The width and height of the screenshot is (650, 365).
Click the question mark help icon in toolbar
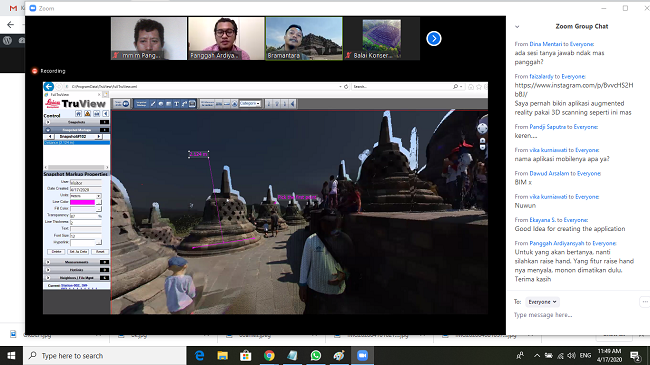pos(277,104)
